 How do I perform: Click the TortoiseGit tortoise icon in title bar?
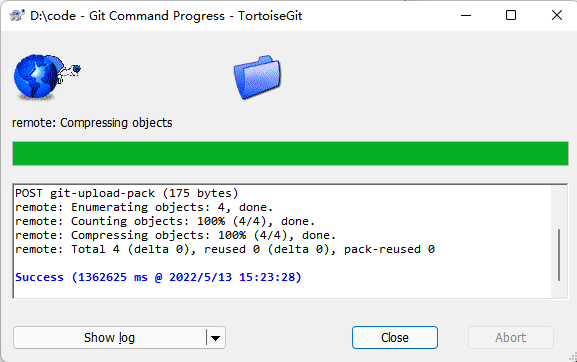click(x=16, y=15)
